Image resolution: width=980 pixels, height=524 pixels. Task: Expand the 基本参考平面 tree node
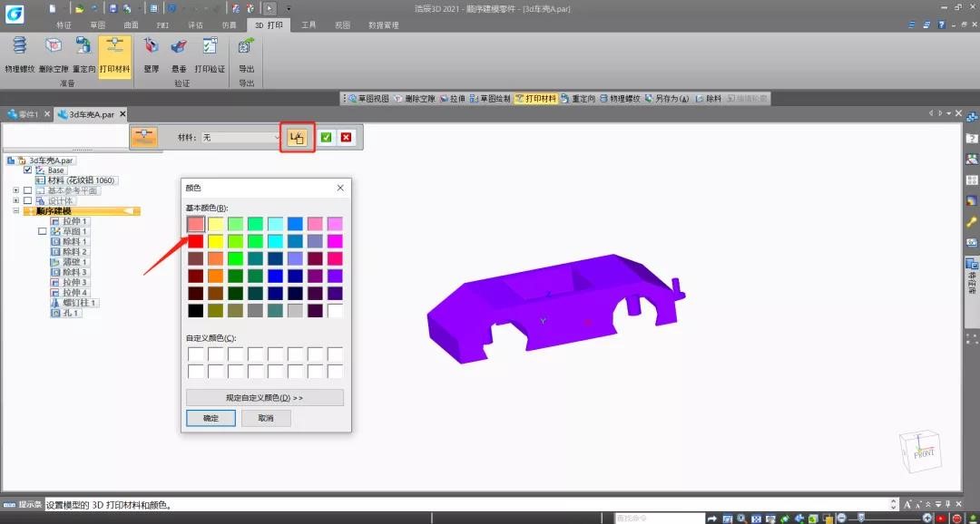[x=16, y=189]
